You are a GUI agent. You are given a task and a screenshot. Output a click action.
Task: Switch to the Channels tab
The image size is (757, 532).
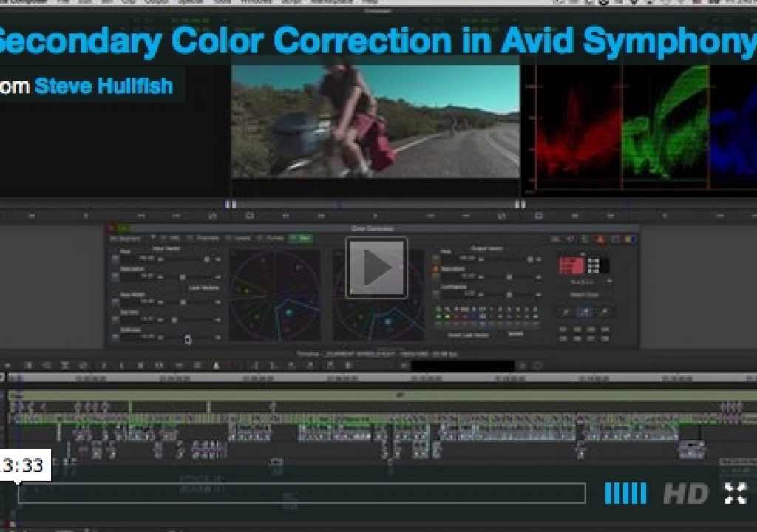pos(204,239)
